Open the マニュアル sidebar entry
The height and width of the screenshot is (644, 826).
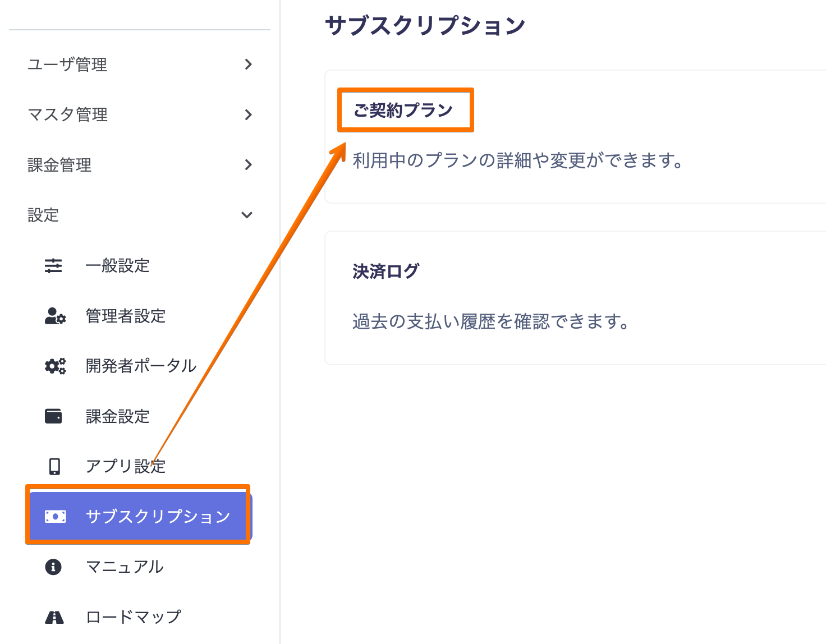pos(124,567)
